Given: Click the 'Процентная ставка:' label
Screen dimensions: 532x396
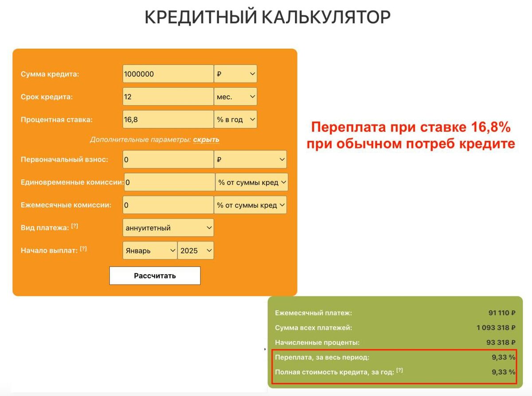Looking at the screenshot, I should tap(57, 119).
